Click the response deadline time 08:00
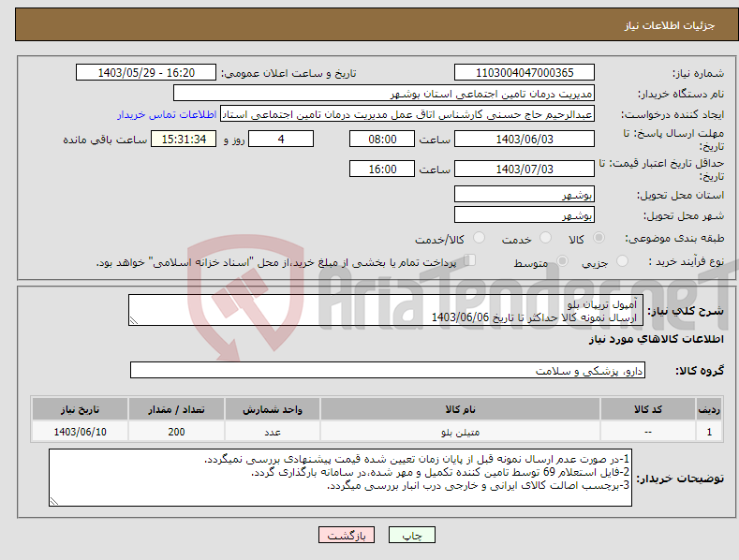Viewport: 739px width, 560px height. 382,139
